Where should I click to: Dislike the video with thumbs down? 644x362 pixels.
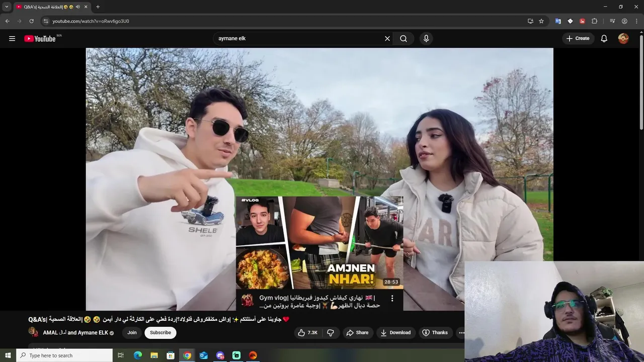point(331,332)
